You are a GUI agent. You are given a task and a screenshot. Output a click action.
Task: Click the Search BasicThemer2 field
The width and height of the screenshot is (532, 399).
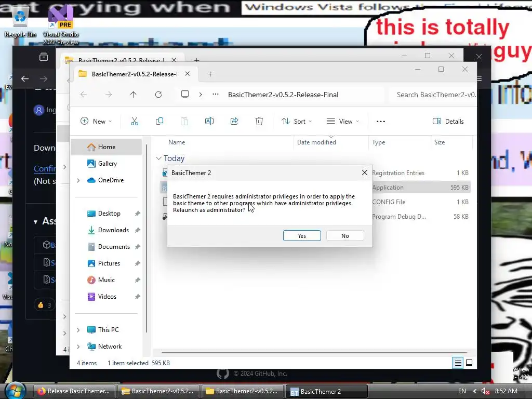click(x=433, y=95)
